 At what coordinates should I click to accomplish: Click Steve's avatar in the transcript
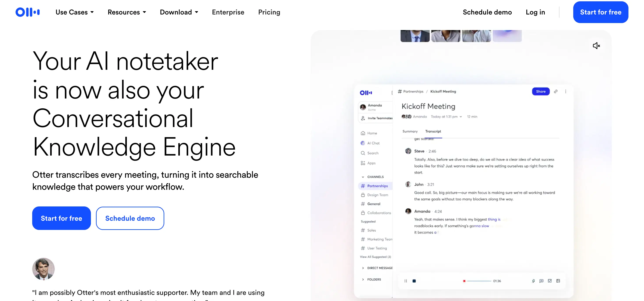[x=408, y=151]
